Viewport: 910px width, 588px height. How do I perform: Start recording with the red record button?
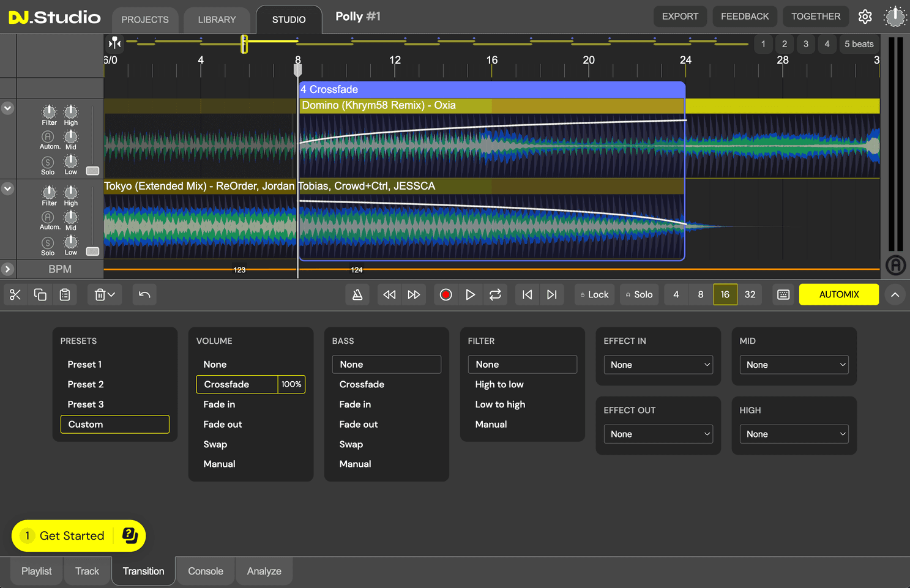point(446,295)
